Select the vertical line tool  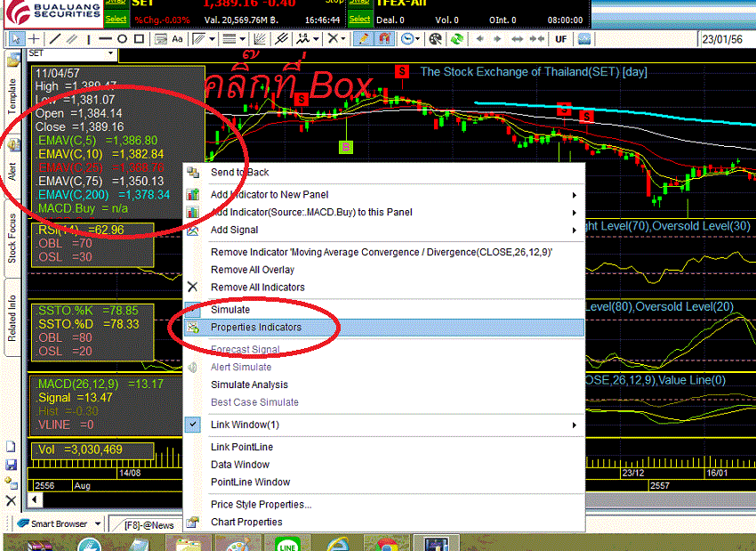coord(89,39)
